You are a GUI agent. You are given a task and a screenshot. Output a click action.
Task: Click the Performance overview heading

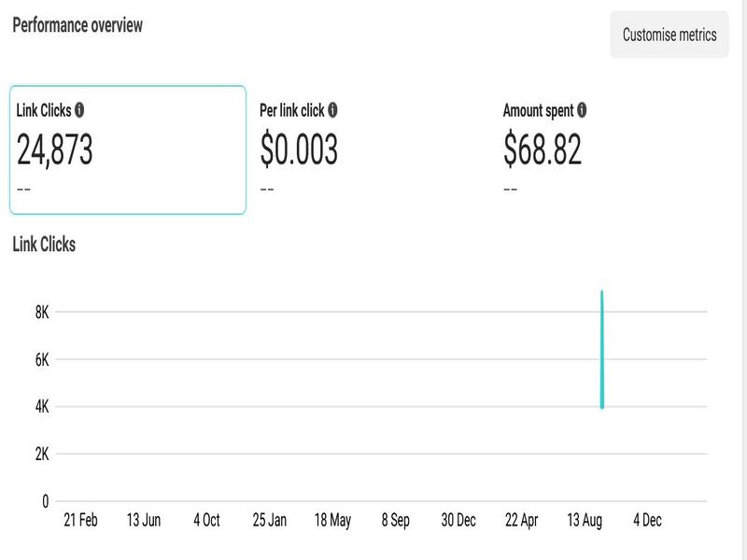[78, 25]
